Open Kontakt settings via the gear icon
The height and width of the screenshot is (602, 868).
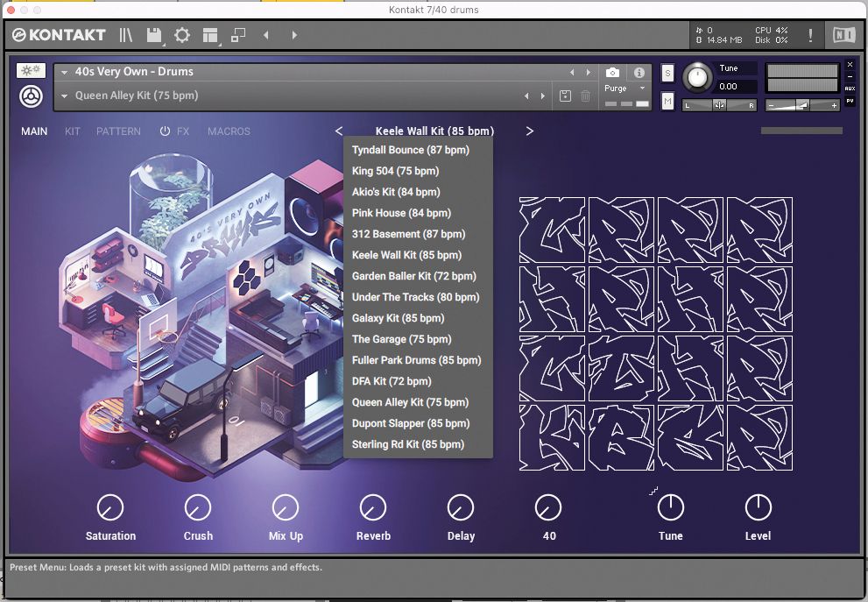coord(182,35)
